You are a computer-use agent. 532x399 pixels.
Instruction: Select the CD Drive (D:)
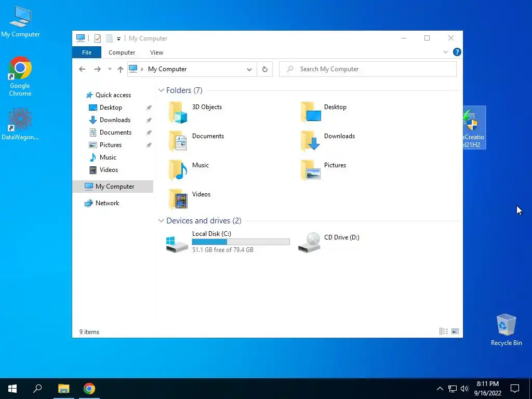coord(328,242)
